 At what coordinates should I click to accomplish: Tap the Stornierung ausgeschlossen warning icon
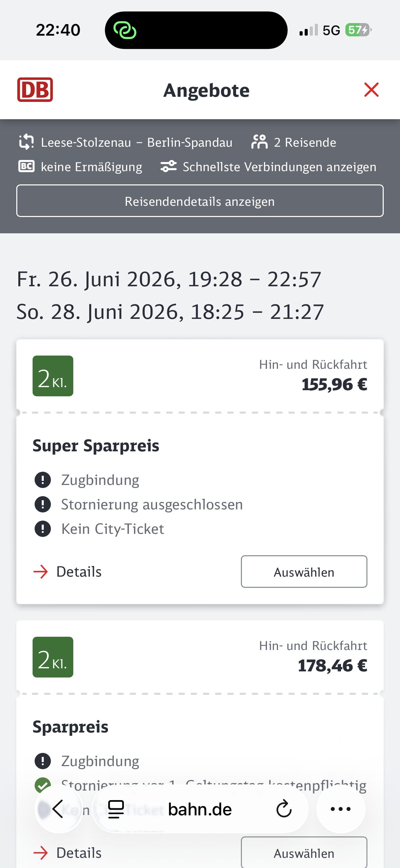coord(43,504)
